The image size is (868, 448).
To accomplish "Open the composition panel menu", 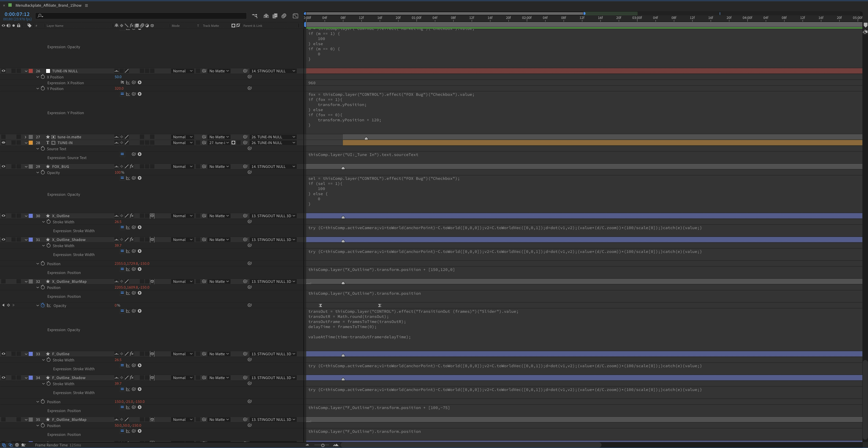I will [x=86, y=5].
